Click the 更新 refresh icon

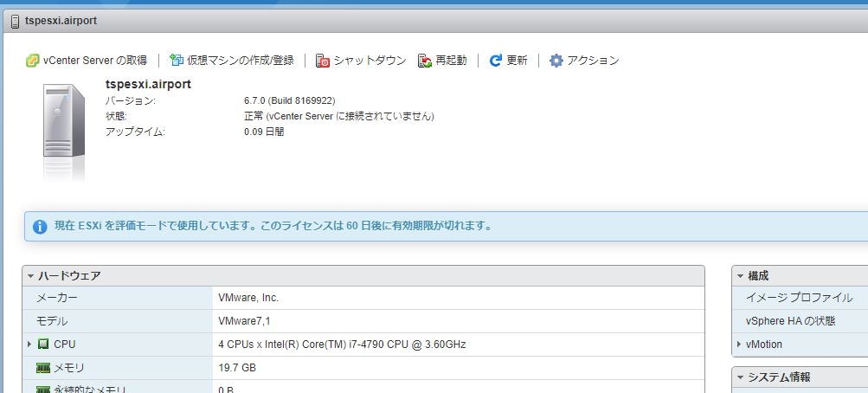pyautogui.click(x=496, y=61)
